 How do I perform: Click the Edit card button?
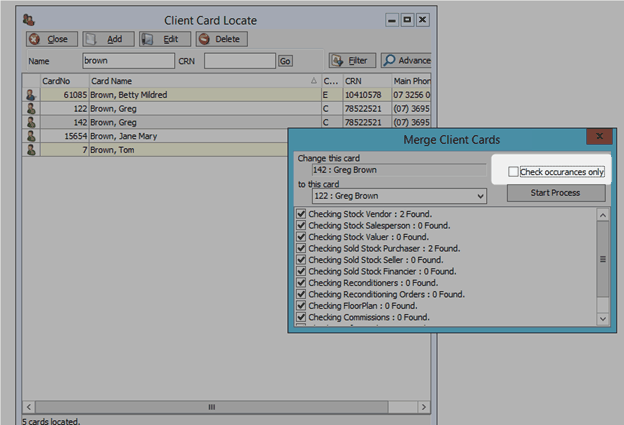pos(165,39)
